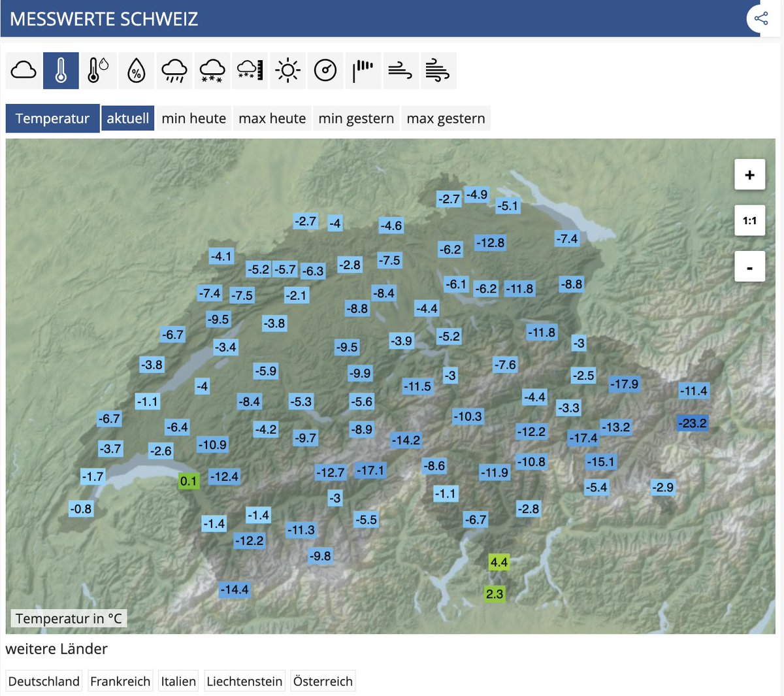
Task: Click the -11.3 station value
Action: 301,529
